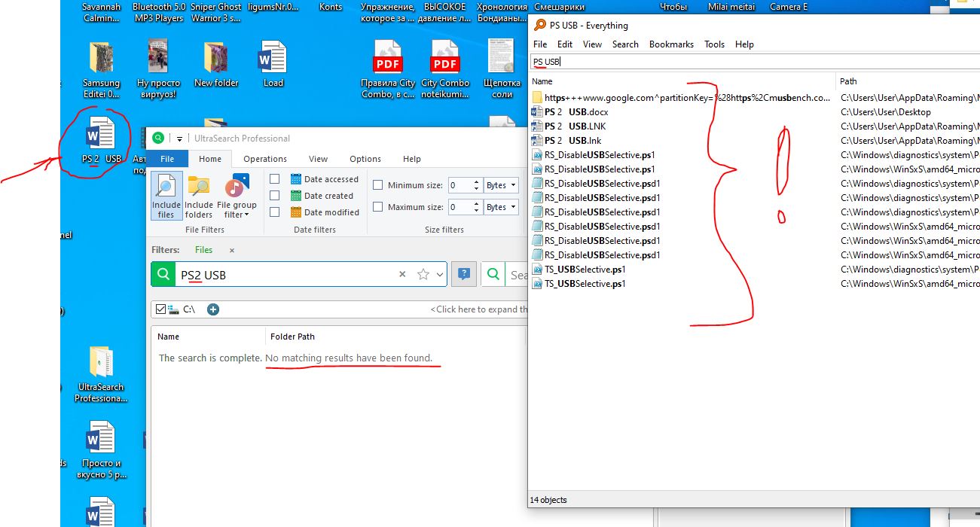Open the Bytes unit dropdown for Minimum size
Image resolution: width=980 pixels, height=527 pixels.
(x=501, y=185)
